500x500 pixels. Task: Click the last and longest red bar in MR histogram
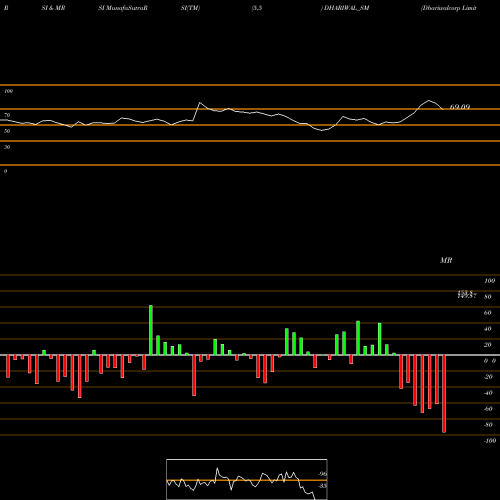pyautogui.click(x=444, y=394)
